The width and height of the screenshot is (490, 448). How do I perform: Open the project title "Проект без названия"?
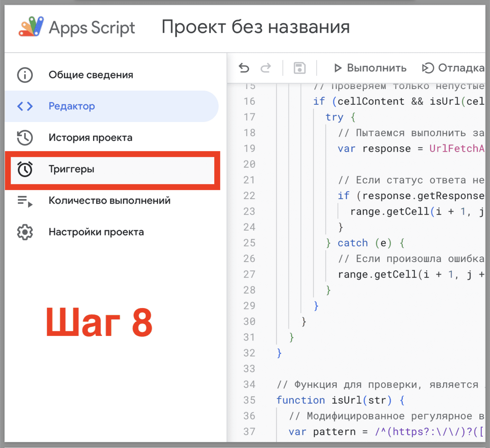click(x=256, y=27)
